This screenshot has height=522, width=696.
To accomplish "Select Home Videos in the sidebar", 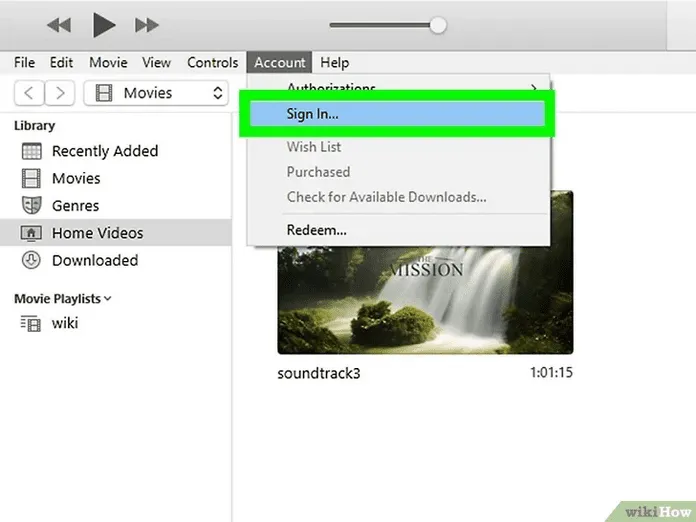I will click(97, 233).
